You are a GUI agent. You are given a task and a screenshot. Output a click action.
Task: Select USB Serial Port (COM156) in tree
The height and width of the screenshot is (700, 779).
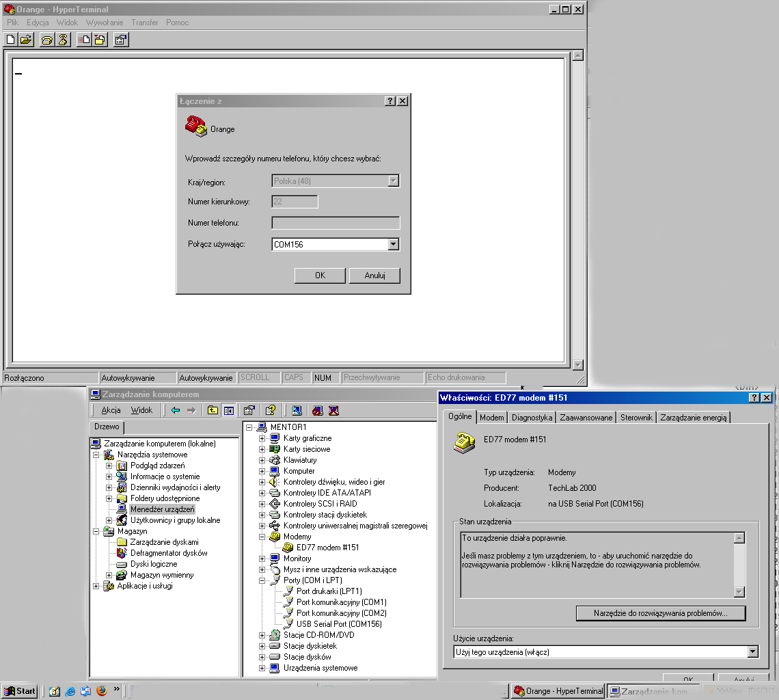(x=340, y=624)
